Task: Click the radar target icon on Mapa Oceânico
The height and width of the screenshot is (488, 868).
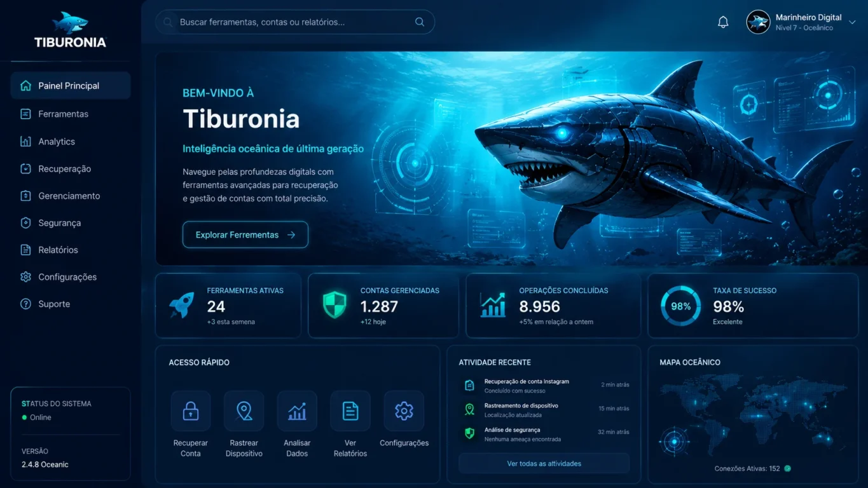Action: (x=675, y=442)
